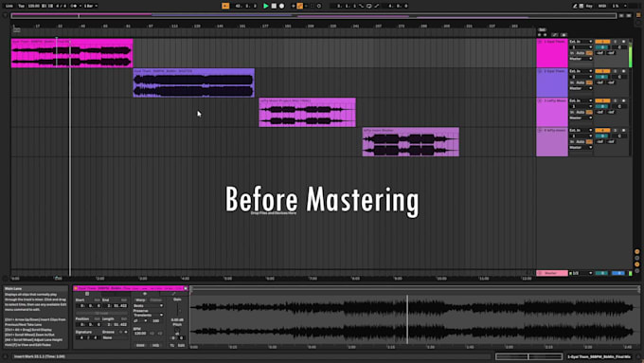This screenshot has width=644, height=363.
Task: Select the 2 Gyal Them purple track header
Action: coord(552,82)
